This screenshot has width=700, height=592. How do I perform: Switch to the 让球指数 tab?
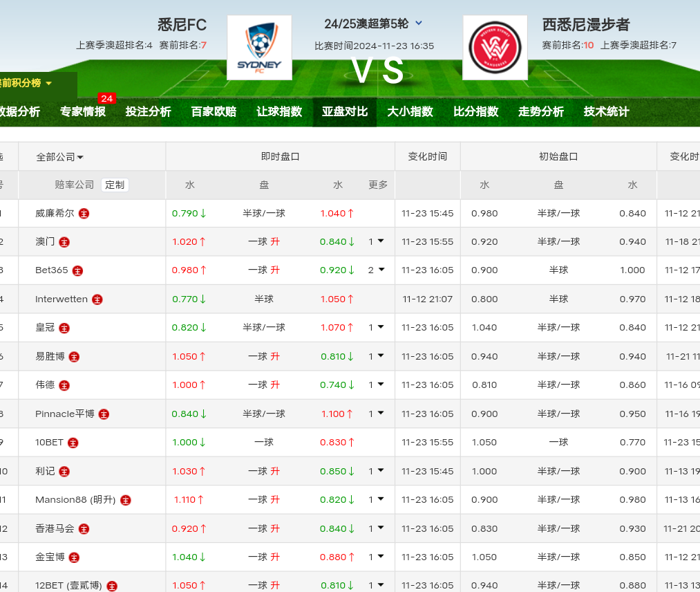click(279, 112)
